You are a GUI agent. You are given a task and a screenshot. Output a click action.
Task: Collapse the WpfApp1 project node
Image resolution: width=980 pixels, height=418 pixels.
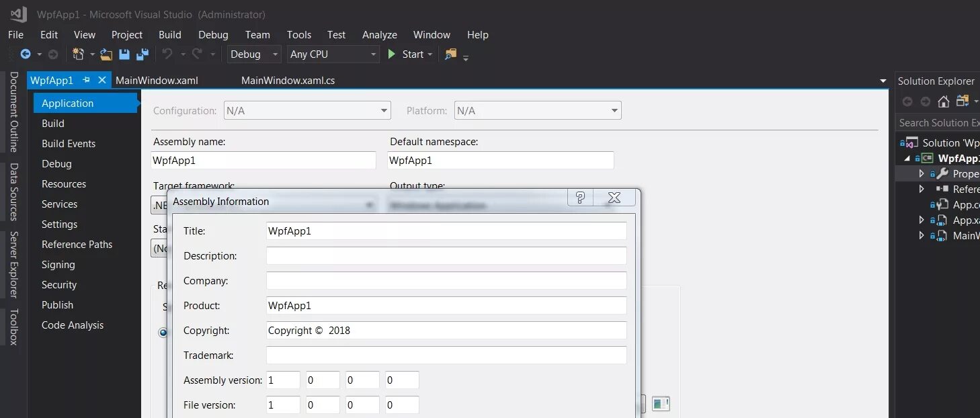[908, 158]
